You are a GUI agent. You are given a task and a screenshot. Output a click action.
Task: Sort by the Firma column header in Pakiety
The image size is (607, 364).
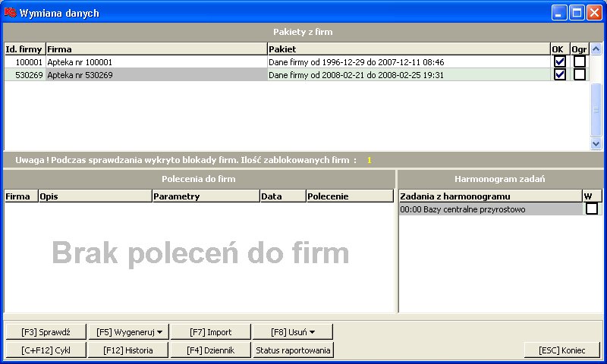click(x=156, y=49)
